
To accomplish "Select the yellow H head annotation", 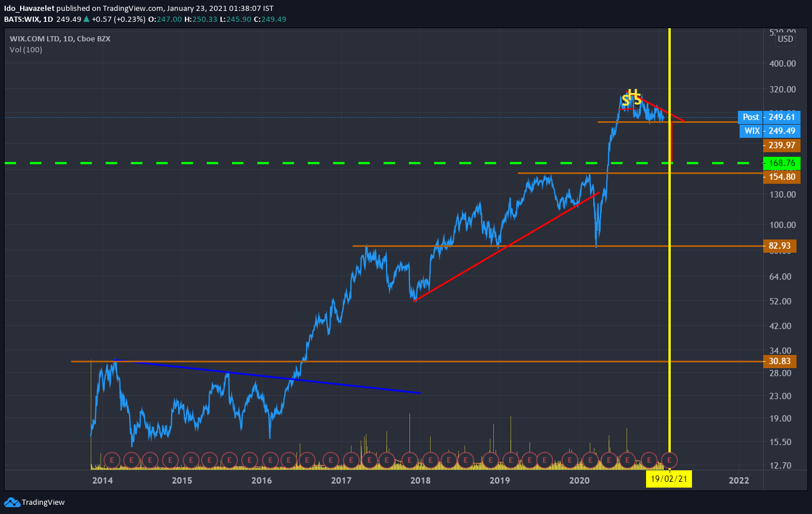I will [633, 94].
